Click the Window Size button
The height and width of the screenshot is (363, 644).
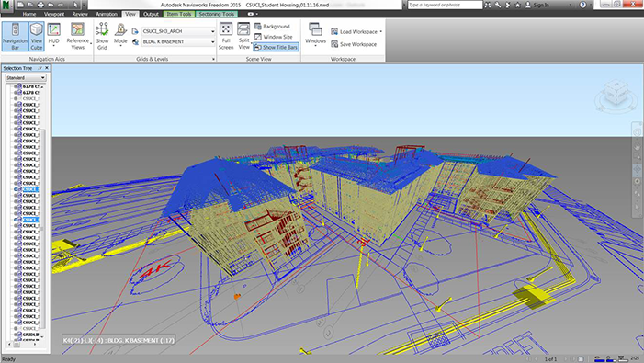point(274,37)
